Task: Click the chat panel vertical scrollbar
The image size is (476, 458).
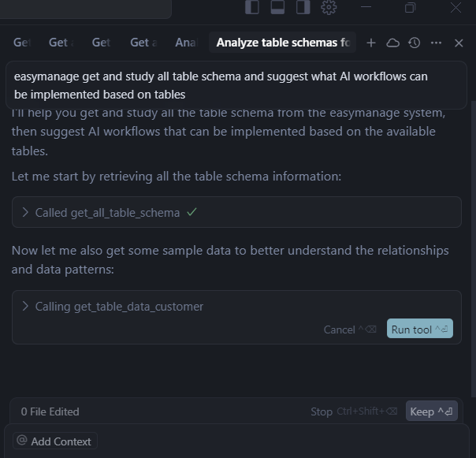Action: 474,249
